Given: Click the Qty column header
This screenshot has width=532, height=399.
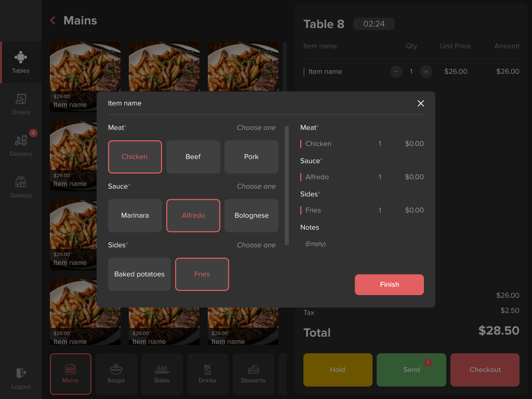Looking at the screenshot, I should (x=411, y=46).
